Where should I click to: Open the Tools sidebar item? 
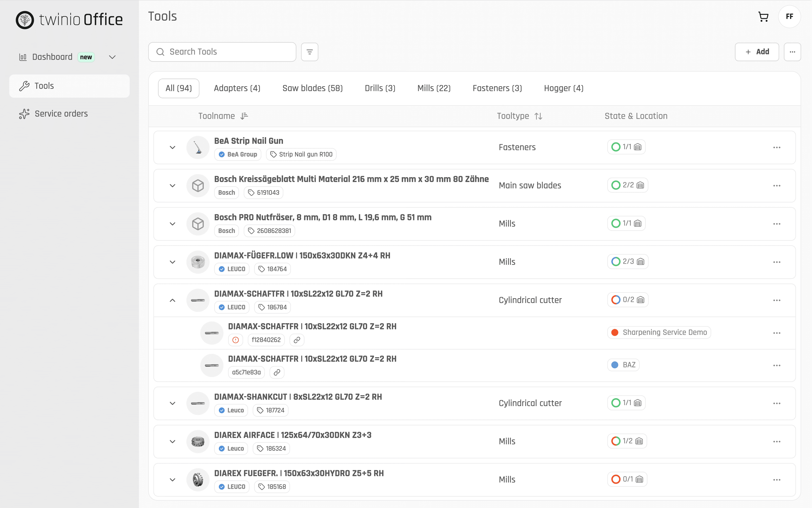coord(70,86)
